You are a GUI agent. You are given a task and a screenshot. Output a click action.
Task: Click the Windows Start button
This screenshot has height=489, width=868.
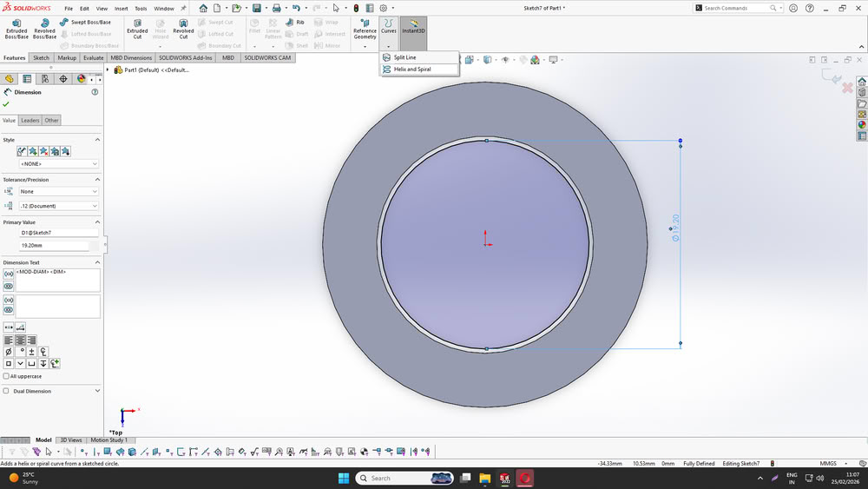(x=343, y=478)
